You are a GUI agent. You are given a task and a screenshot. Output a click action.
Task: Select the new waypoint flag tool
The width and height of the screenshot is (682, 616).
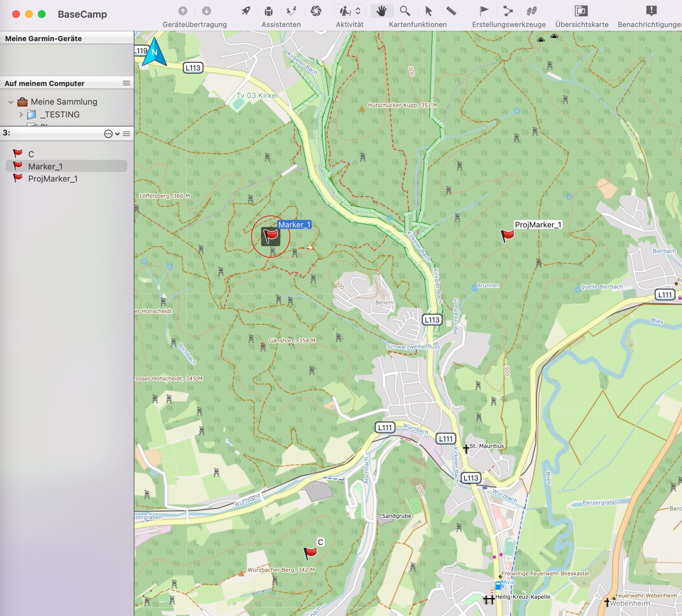click(x=484, y=11)
